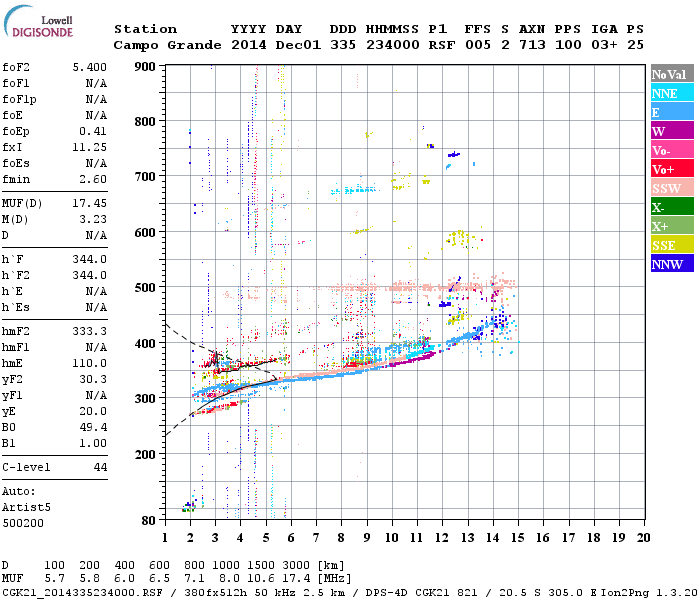Click the Artist5 scaler label
The image size is (700, 600).
click(26, 508)
